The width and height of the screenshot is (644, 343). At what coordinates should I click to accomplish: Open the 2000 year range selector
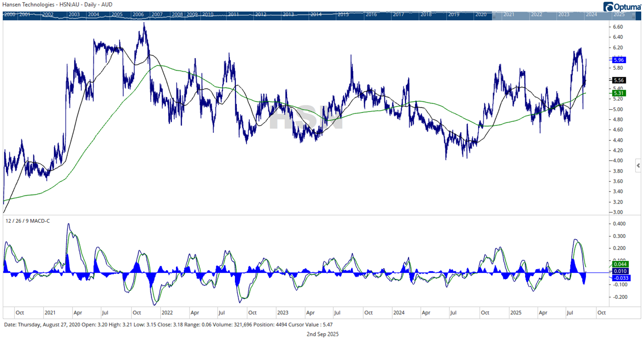click(x=9, y=15)
